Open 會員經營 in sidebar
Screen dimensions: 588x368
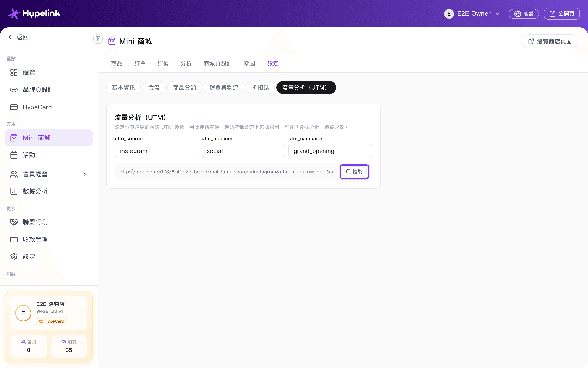[49, 174]
